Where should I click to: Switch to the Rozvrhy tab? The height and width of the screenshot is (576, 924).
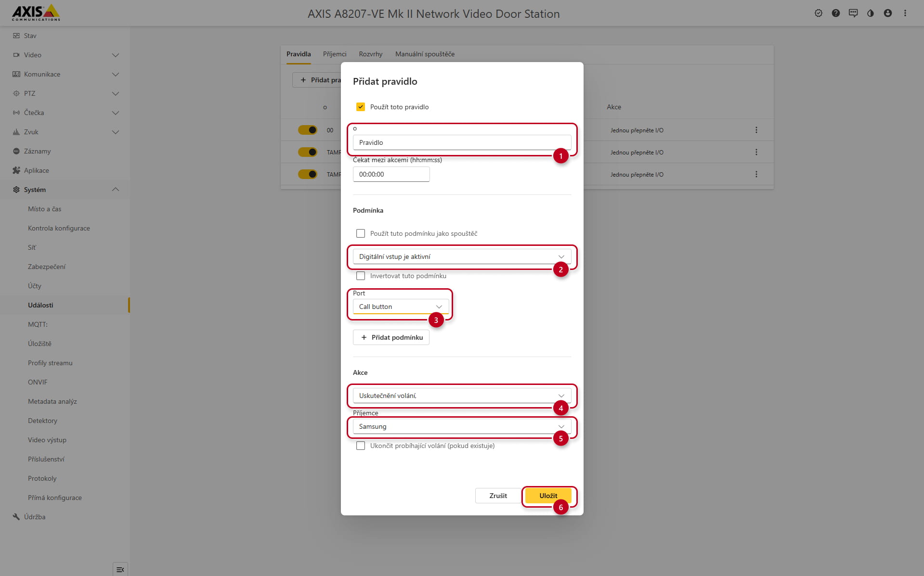click(371, 54)
